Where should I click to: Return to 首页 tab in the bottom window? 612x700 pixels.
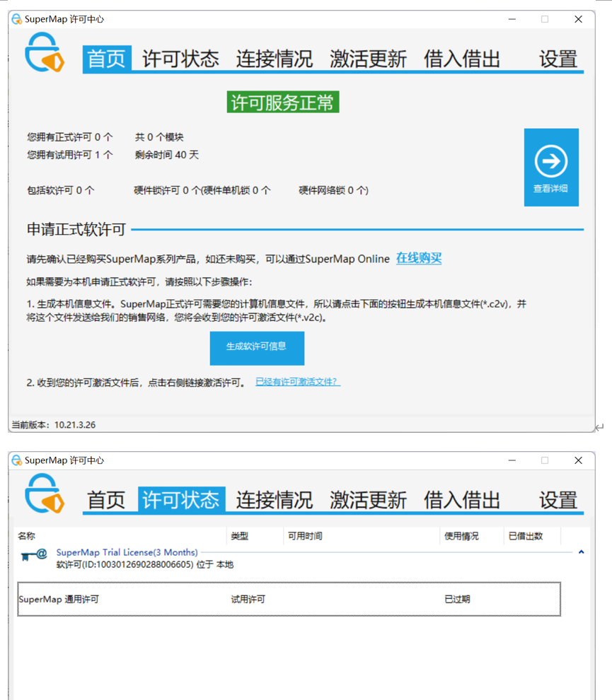click(106, 500)
